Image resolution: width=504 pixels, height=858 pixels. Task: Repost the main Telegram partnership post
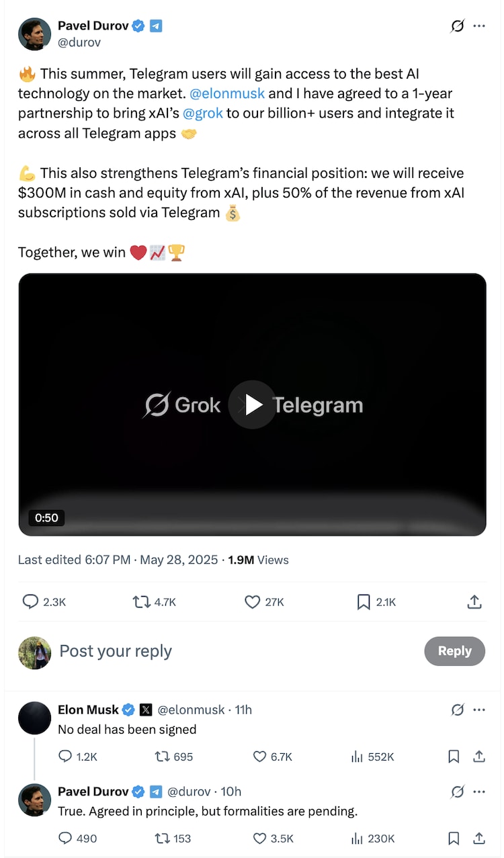142,602
